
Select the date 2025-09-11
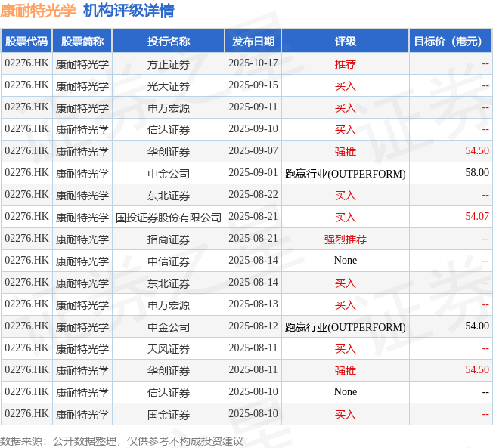[x=253, y=107]
